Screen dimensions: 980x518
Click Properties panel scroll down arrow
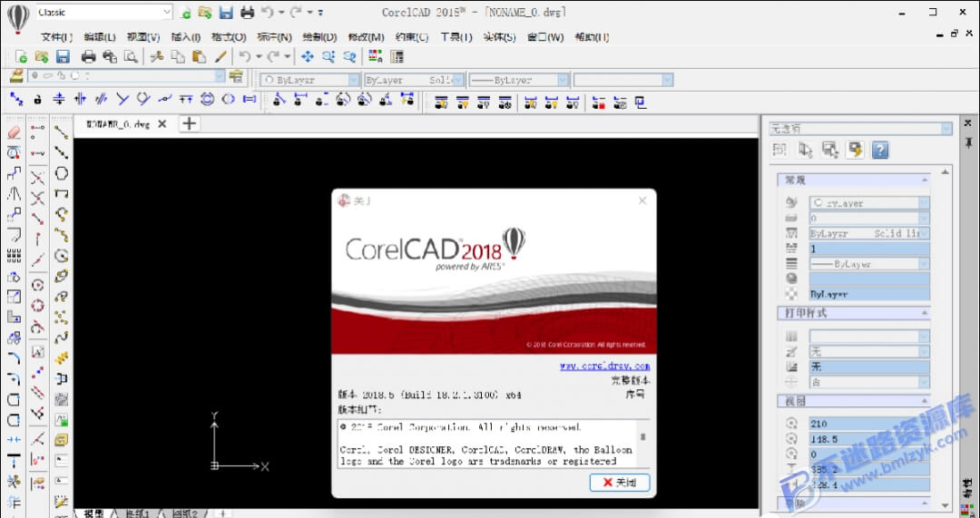945,505
